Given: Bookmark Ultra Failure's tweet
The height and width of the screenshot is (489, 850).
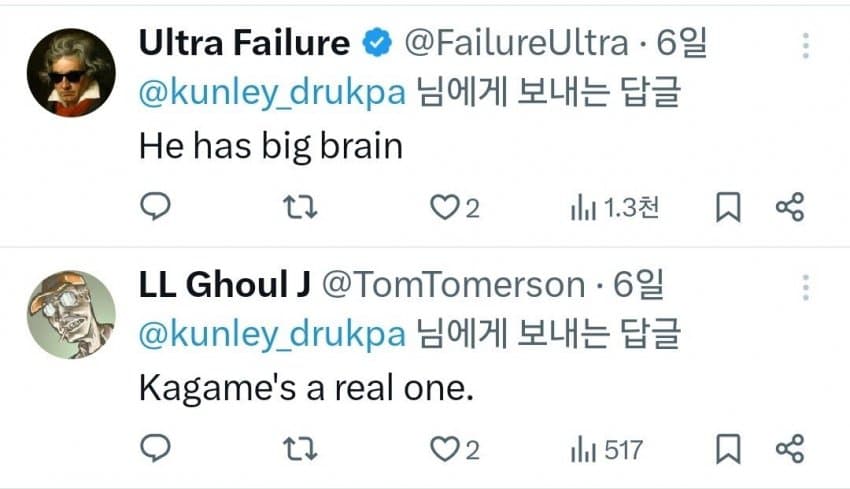Looking at the screenshot, I should pyautogui.click(x=728, y=207).
